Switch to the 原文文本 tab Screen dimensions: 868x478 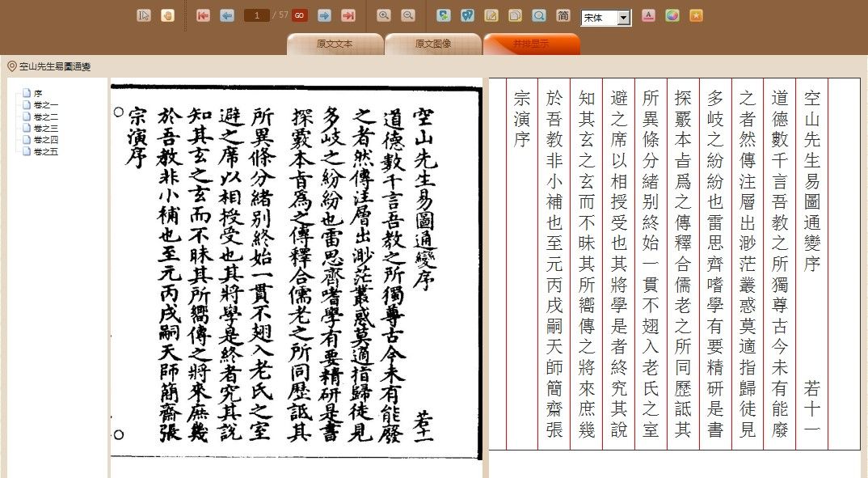(335, 44)
